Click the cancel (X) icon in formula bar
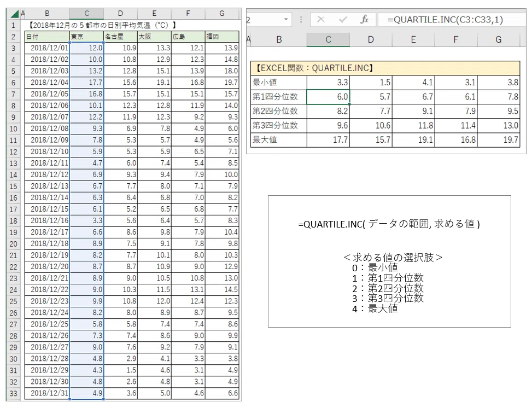Image resolution: width=532 pixels, height=408 pixels. click(320, 20)
